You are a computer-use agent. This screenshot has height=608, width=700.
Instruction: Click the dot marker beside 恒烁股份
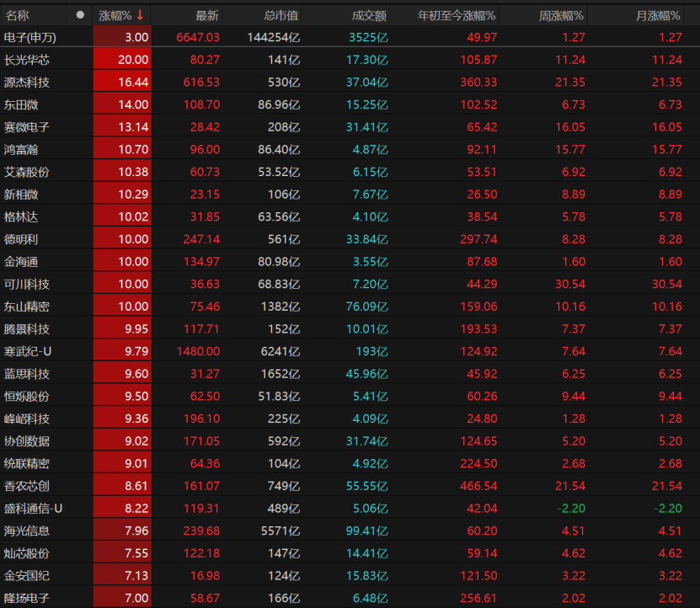[80, 396]
